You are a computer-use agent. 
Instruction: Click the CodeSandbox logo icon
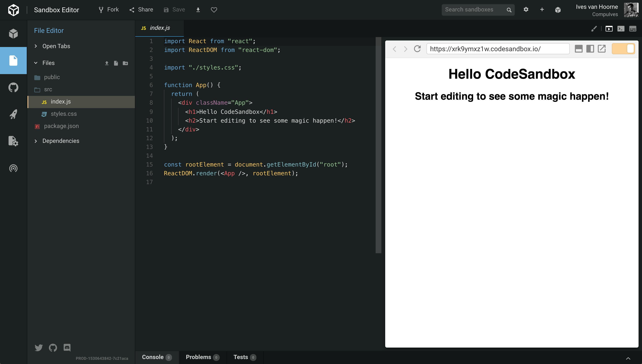(x=14, y=10)
